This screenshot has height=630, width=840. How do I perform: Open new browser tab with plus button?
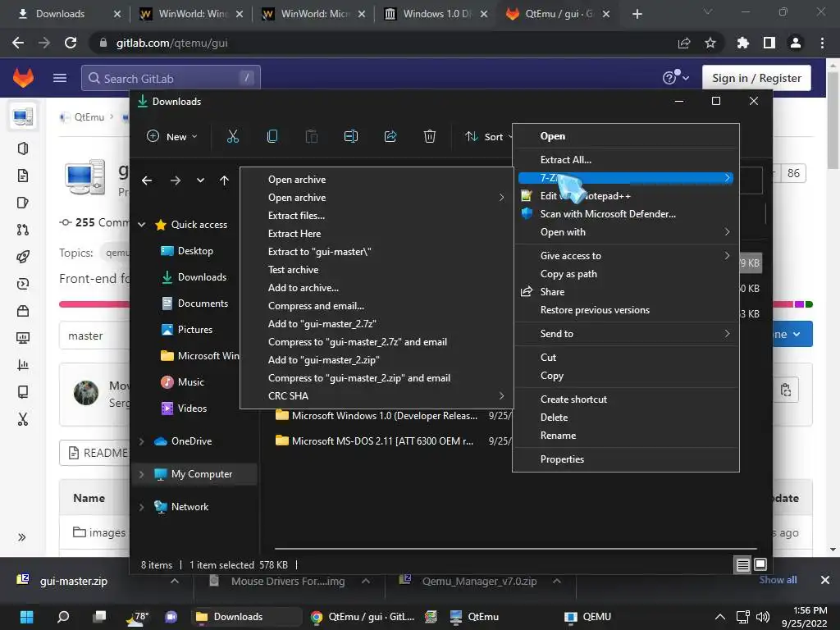(637, 14)
